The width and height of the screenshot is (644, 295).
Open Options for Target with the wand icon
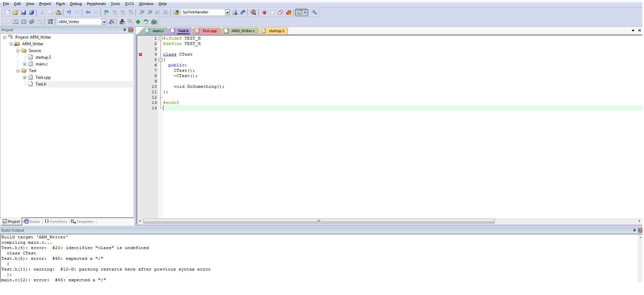coord(112,22)
